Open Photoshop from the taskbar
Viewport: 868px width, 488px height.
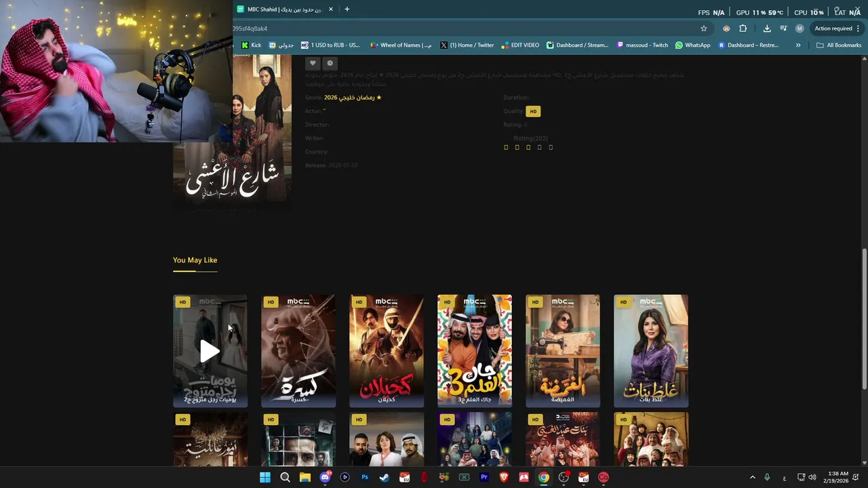coord(365,477)
